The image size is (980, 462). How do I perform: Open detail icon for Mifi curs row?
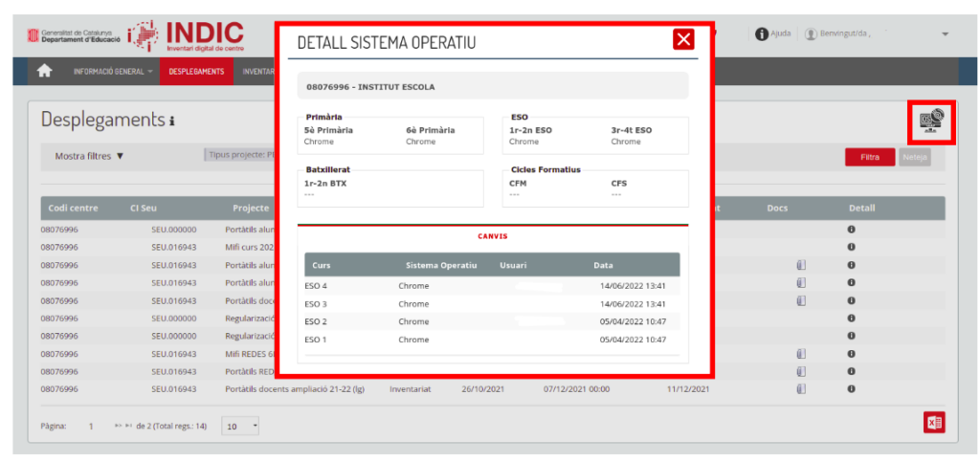tap(850, 248)
